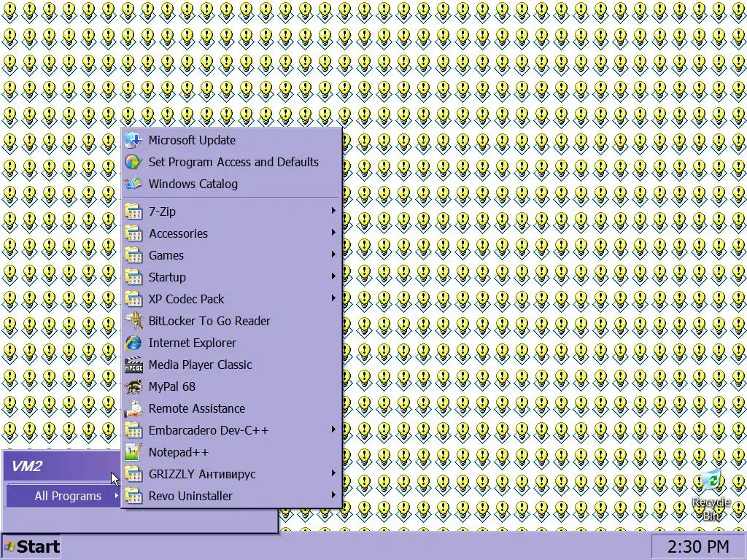Click the BitLocker To Go Reader label

(209, 321)
